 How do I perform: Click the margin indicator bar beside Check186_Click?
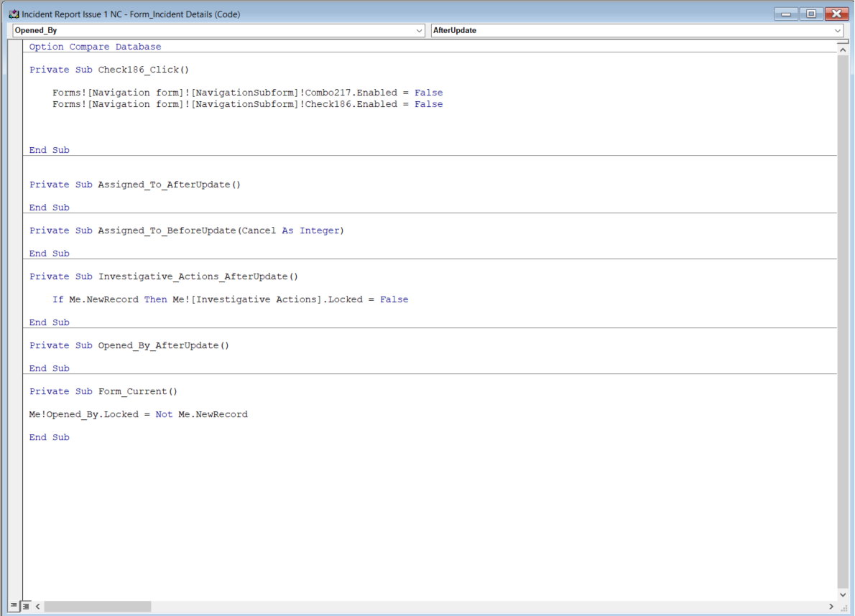(15, 70)
